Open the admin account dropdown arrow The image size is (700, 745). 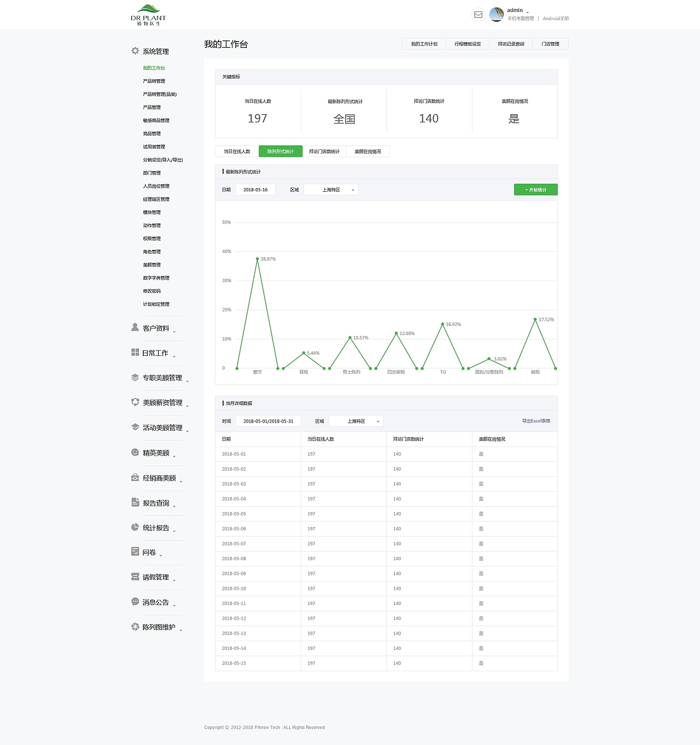click(528, 12)
